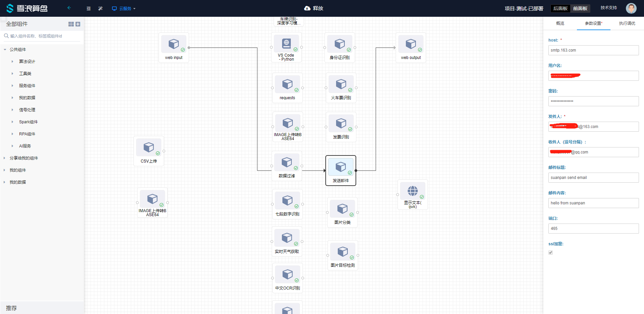Select the 图片目标检测 node
The height and width of the screenshot is (314, 644).
coord(343,255)
